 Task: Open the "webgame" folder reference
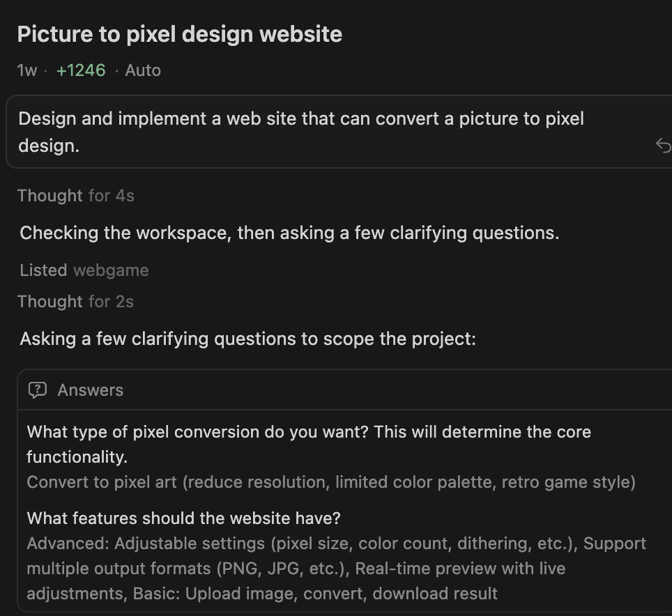(111, 270)
